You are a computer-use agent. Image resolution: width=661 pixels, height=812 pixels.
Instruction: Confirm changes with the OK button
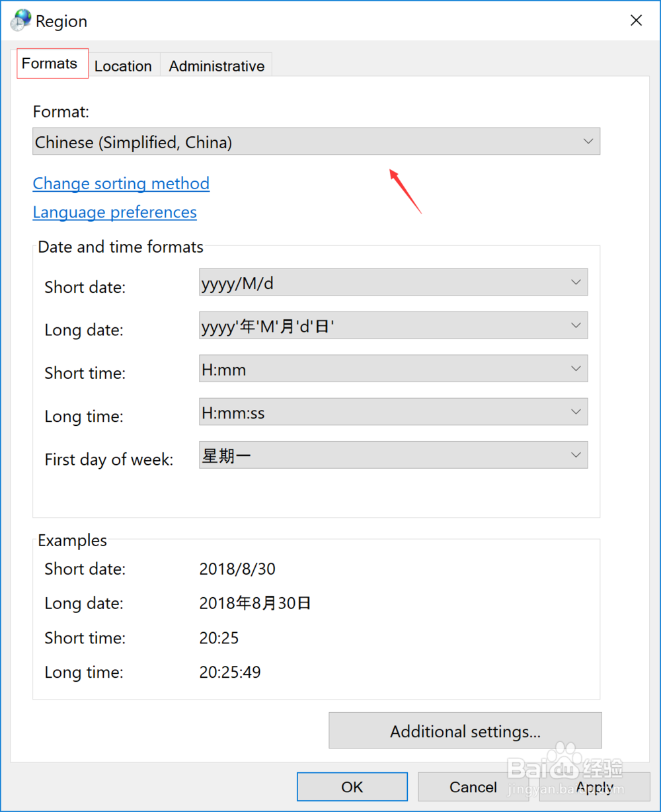tap(352, 787)
